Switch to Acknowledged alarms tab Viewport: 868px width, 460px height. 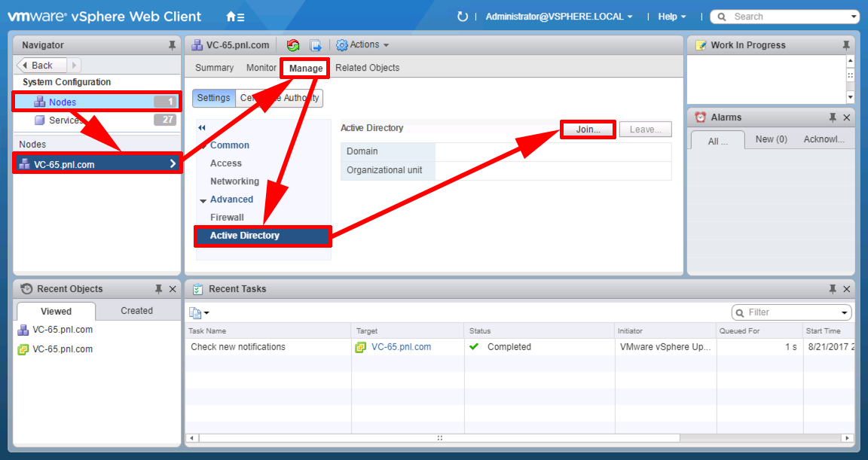click(x=824, y=139)
